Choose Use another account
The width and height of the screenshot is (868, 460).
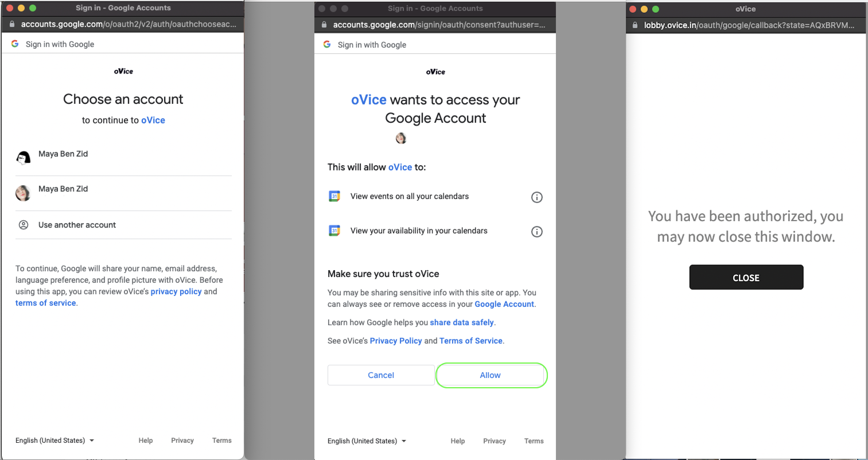click(123, 225)
